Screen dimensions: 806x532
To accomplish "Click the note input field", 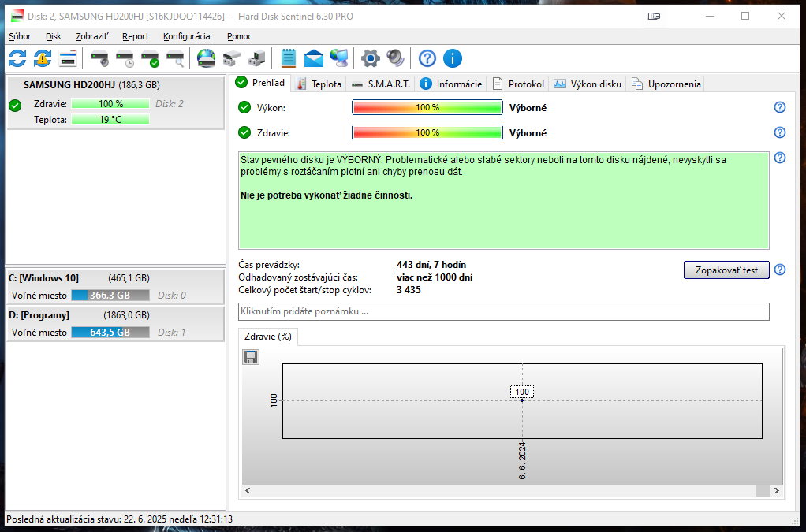I will (503, 311).
